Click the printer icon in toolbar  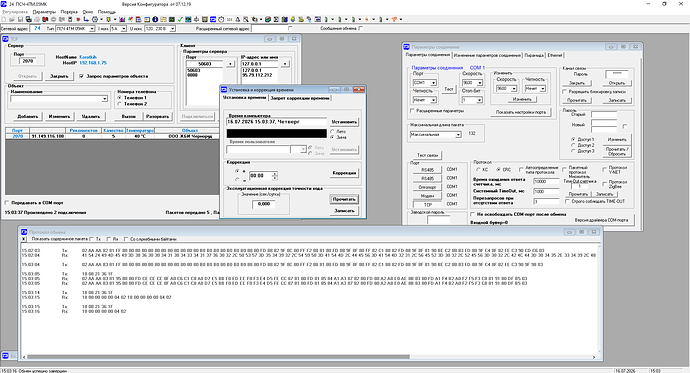point(29,19)
